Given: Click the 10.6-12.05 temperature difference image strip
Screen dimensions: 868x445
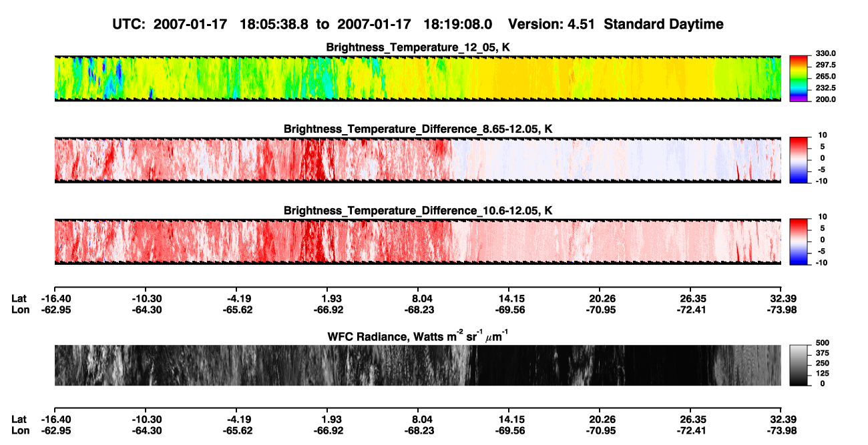Looking at the screenshot, I should point(418,241).
